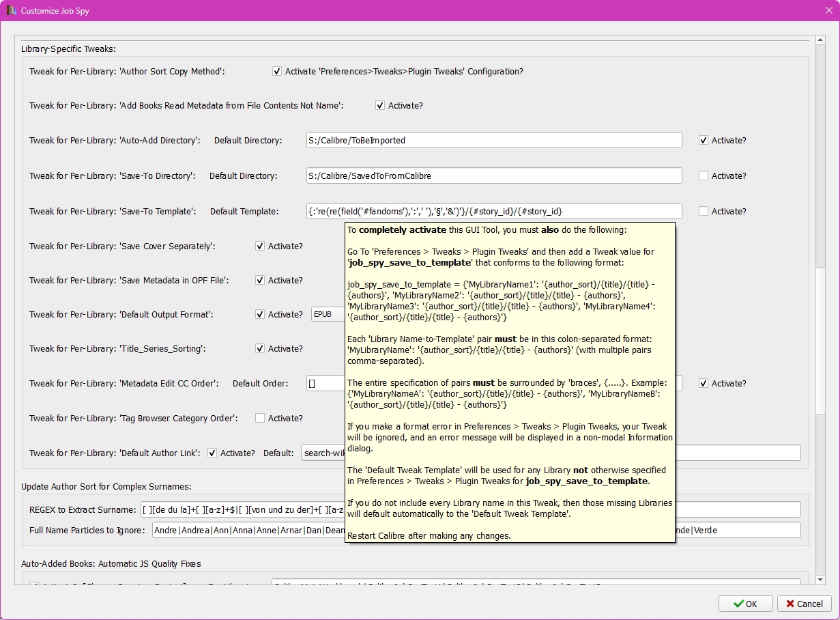840x620 pixels.
Task: Click the vertical scrollbar up arrow
Action: click(x=821, y=40)
